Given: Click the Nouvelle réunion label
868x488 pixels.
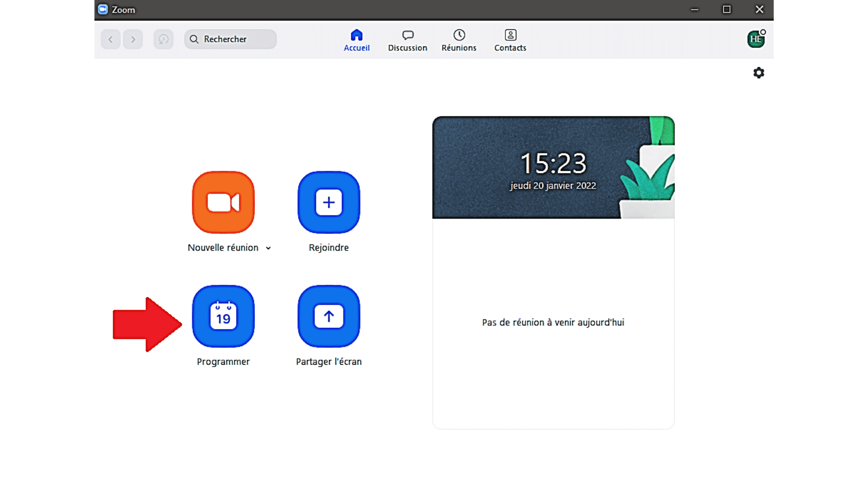Looking at the screenshot, I should 223,248.
